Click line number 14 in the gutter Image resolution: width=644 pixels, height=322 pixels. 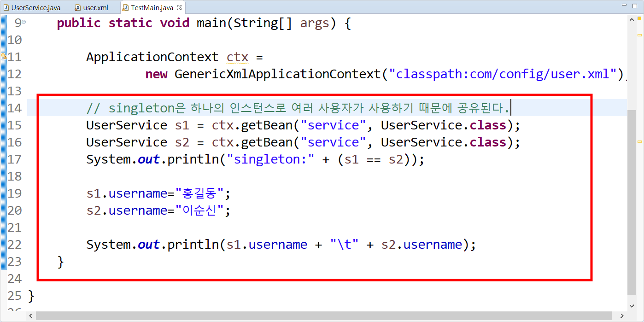click(x=14, y=108)
